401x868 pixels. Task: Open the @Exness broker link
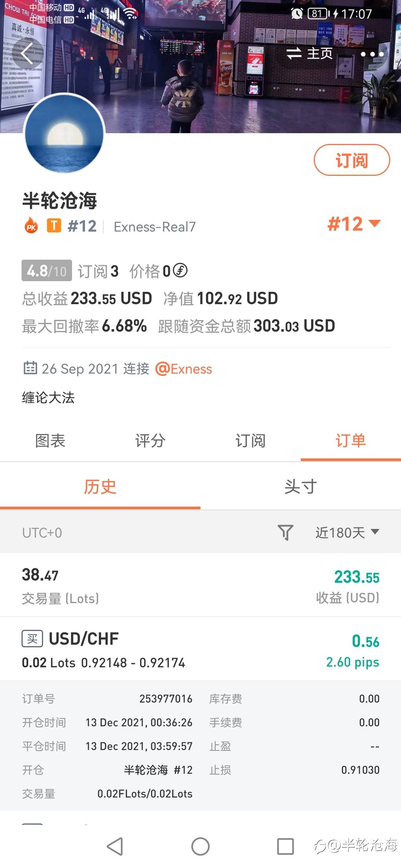coord(184,369)
